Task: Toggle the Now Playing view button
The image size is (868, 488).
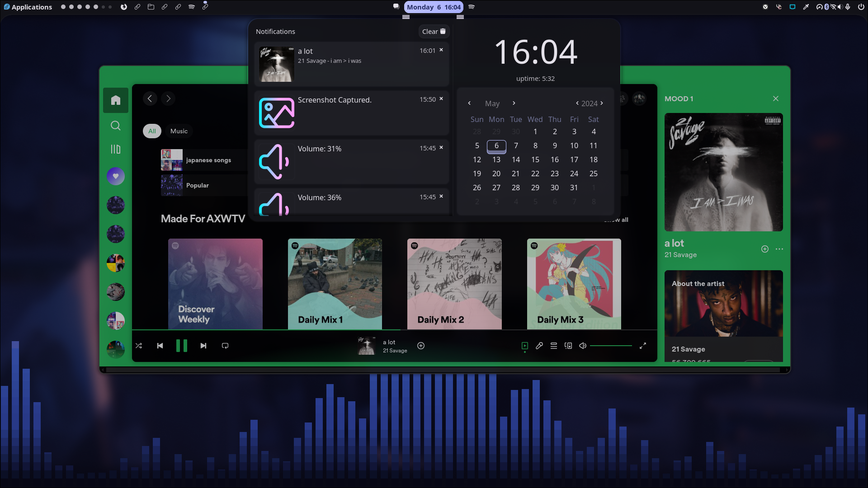Action: (x=525, y=346)
